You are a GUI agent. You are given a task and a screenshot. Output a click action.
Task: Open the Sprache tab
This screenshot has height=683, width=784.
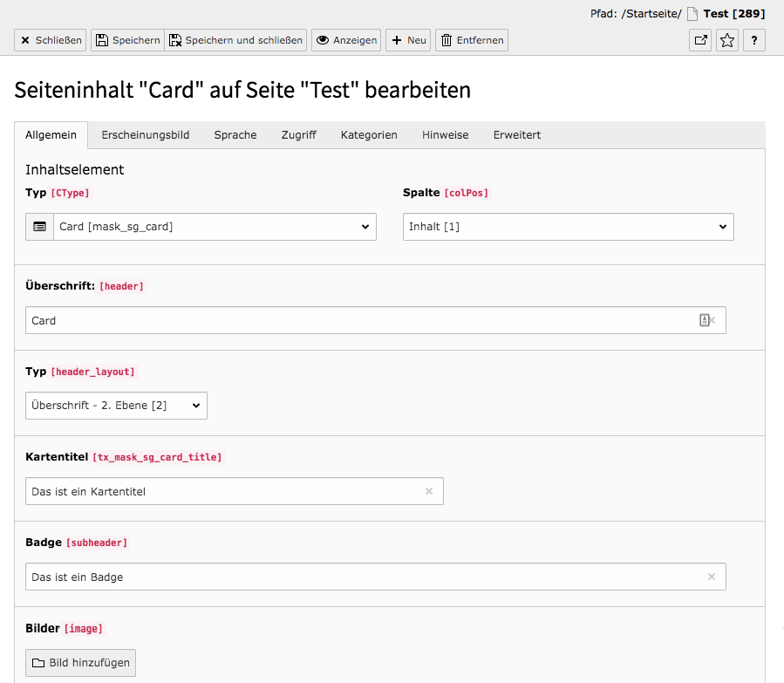click(235, 135)
